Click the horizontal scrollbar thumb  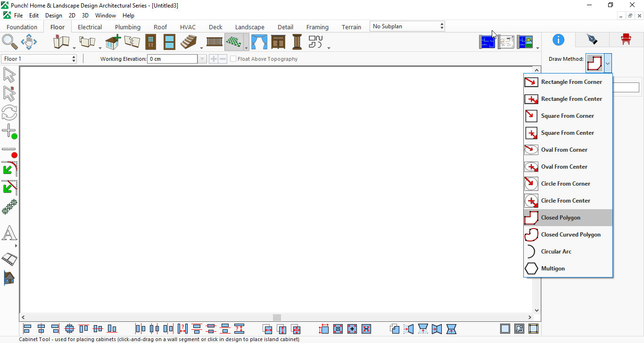(277, 318)
